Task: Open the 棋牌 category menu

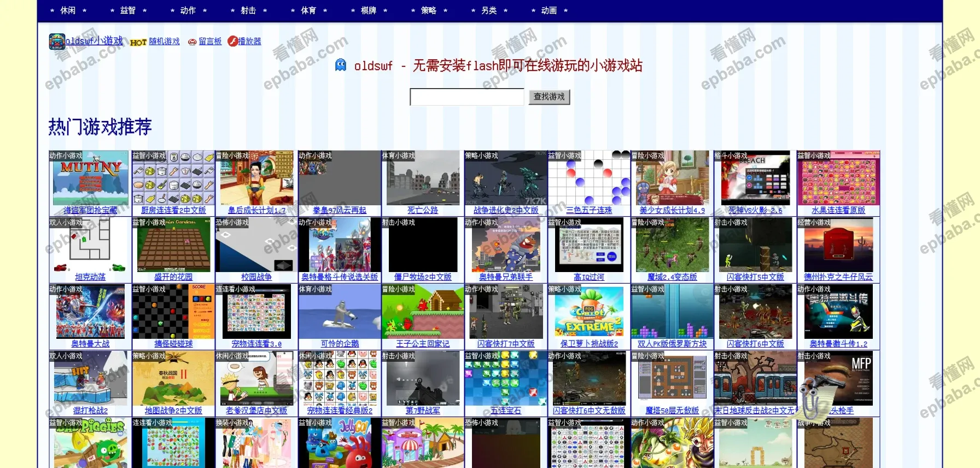Action: coord(369,10)
